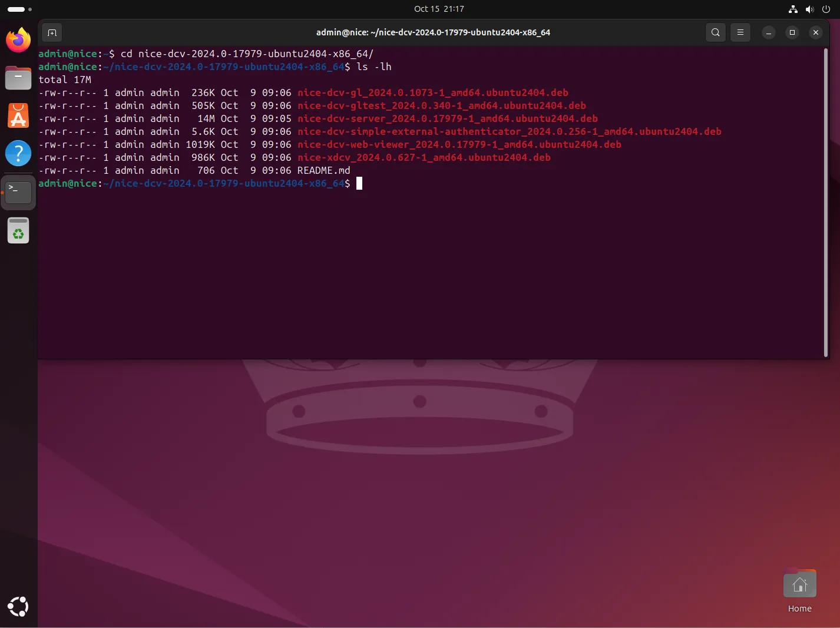Screen dimensions: 840x628
Task: Click the Activities workspace indicator
Action: [x=19, y=9]
